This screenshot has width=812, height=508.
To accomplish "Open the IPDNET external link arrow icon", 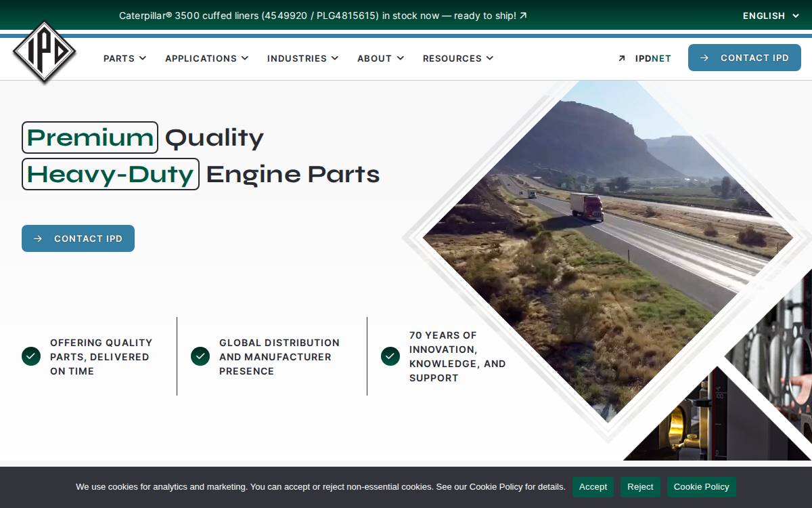I will [622, 58].
